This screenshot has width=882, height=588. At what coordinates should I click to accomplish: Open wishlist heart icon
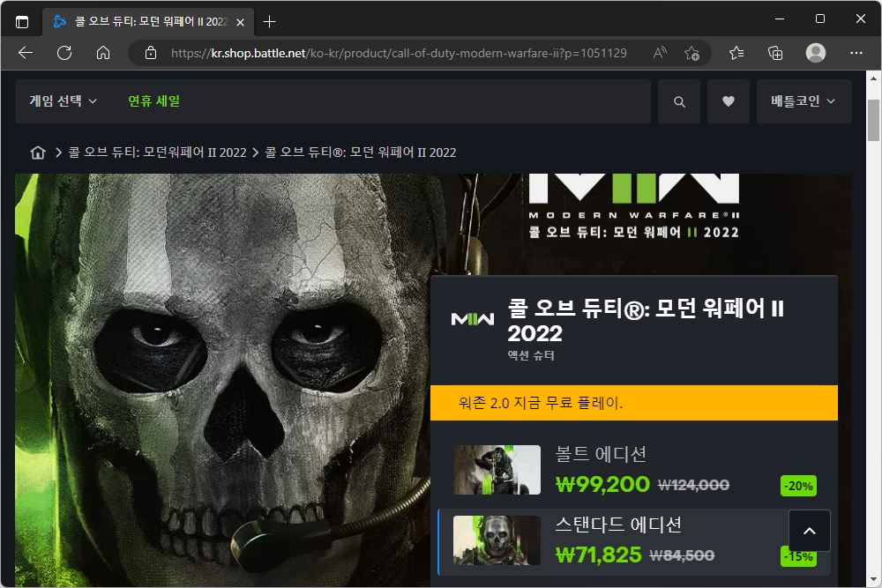(728, 101)
